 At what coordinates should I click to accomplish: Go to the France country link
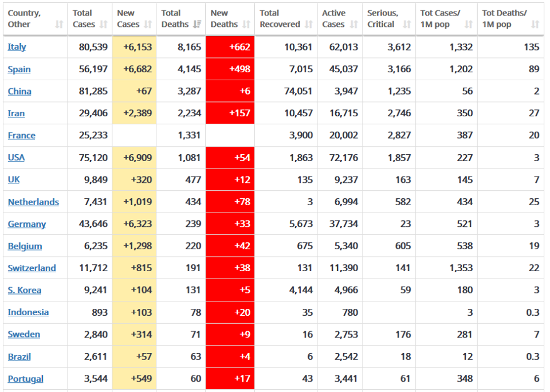[21, 135]
